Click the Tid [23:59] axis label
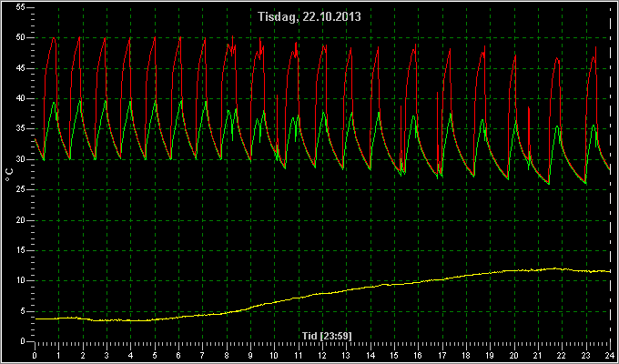 pyautogui.click(x=327, y=336)
